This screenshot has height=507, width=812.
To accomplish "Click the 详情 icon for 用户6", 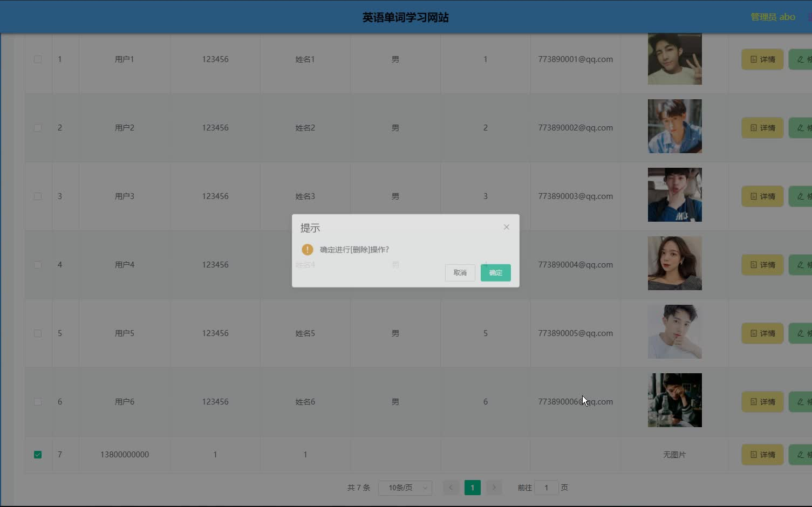I will tap(762, 401).
